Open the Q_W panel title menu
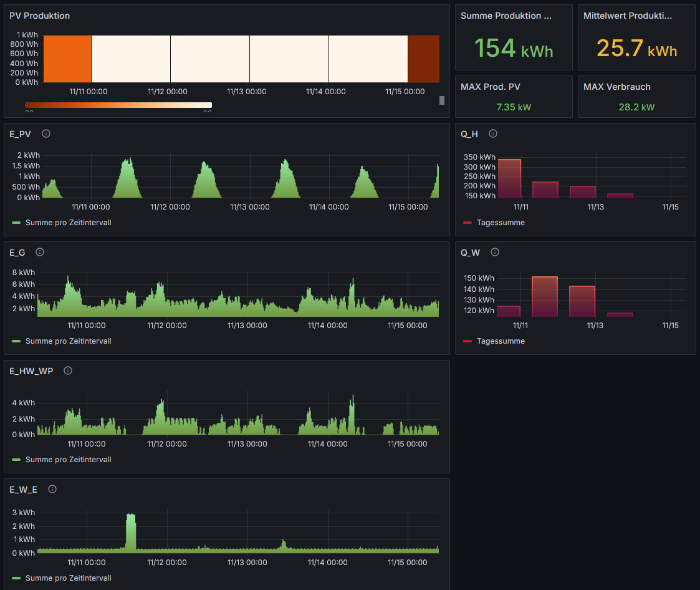This screenshot has height=590, width=700. coord(470,253)
